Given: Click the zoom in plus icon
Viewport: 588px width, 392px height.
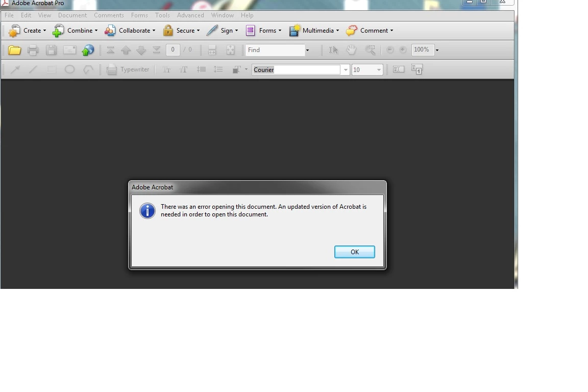Looking at the screenshot, I should [403, 50].
